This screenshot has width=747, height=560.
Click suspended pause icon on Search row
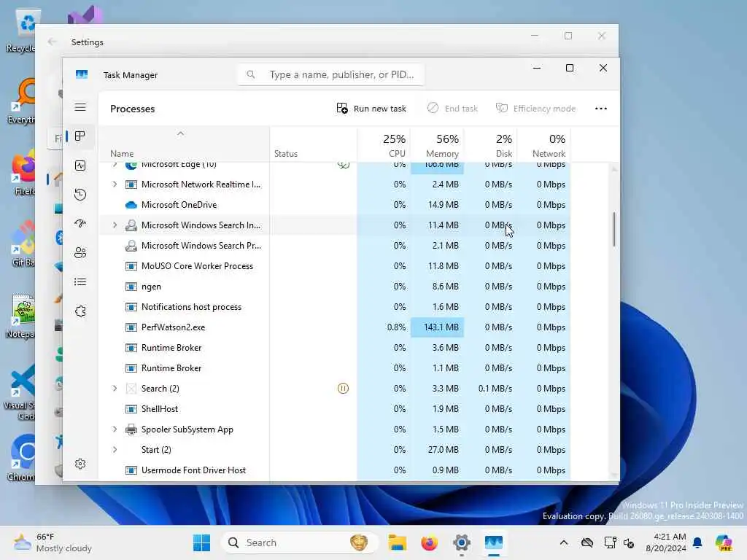[x=343, y=389]
